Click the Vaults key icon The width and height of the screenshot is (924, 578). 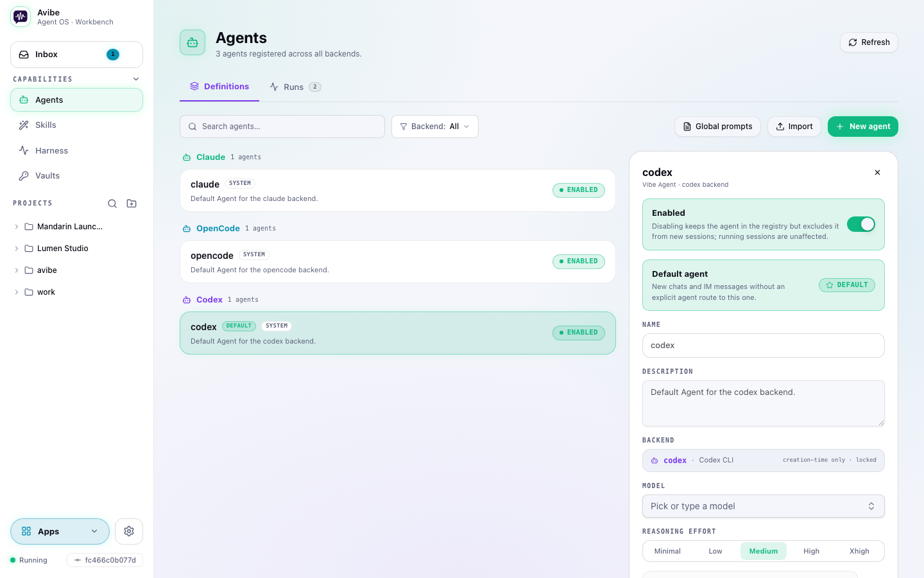24,176
